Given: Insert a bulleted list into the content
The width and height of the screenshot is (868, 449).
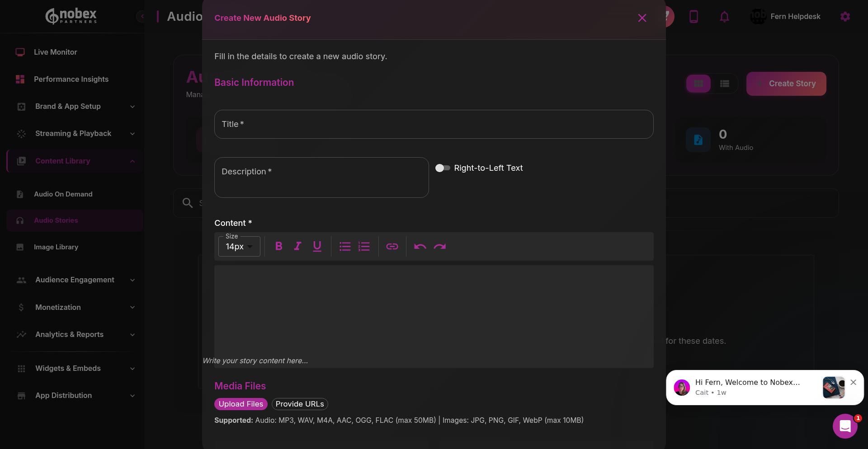Looking at the screenshot, I should [345, 246].
